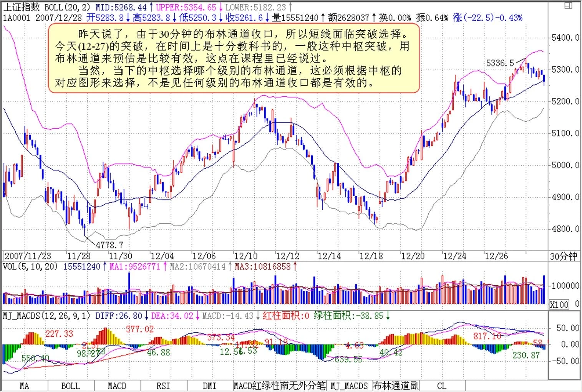Image resolution: width=582 pixels, height=392 pixels.
Task: Click the 12/10 date on time axis
Action: pyautogui.click(x=245, y=256)
